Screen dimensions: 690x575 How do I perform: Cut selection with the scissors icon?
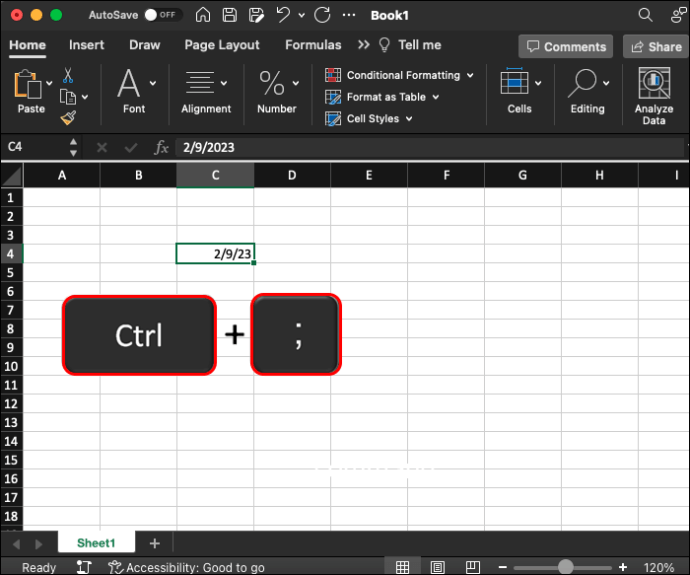click(68, 76)
